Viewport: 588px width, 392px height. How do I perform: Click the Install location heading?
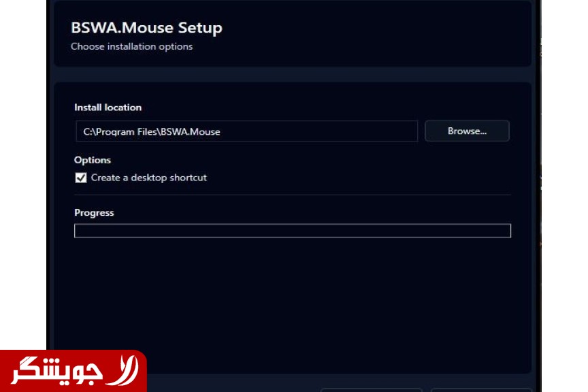(108, 108)
